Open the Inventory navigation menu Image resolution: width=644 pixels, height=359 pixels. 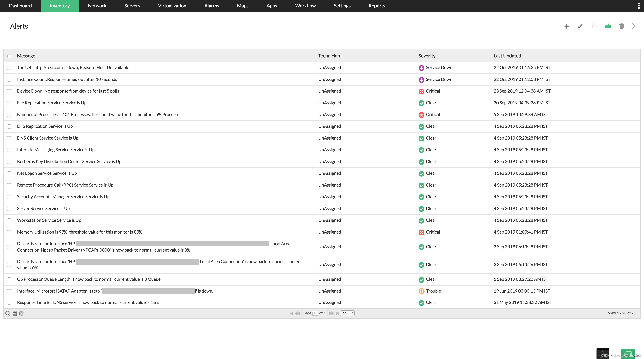[x=60, y=6]
